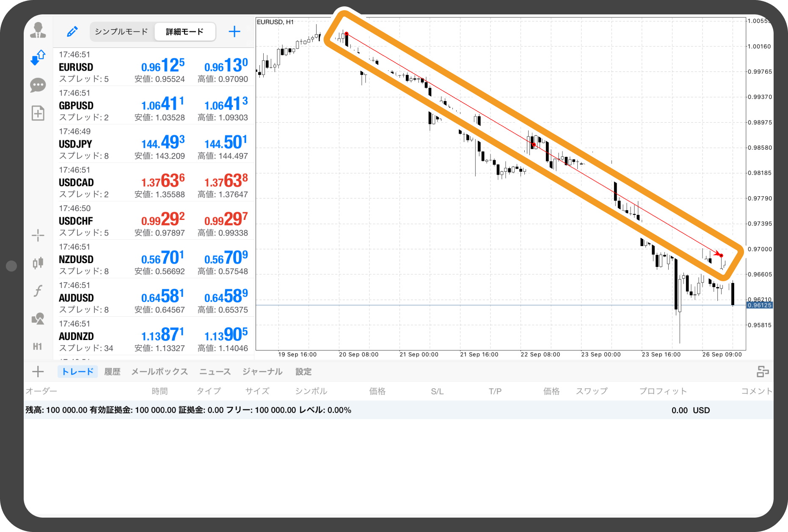
Task: Click the account balance 残高 summary row
Action: pyautogui.click(x=399, y=410)
